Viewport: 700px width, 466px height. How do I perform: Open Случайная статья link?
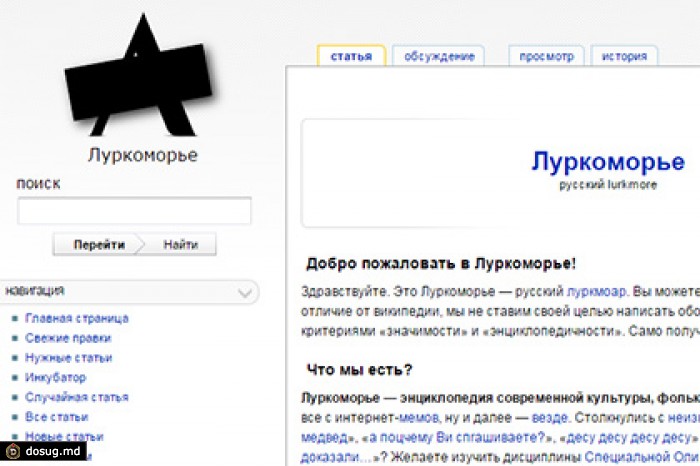(77, 397)
